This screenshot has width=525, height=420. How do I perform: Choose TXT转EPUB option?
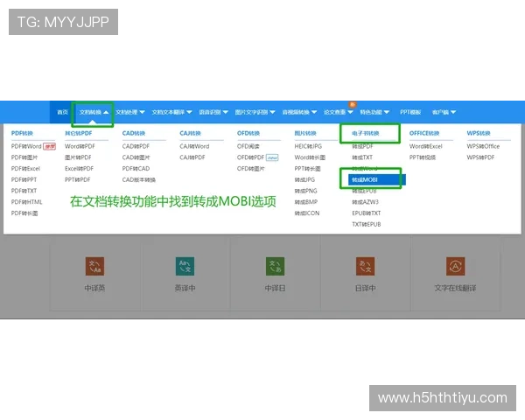coord(366,224)
